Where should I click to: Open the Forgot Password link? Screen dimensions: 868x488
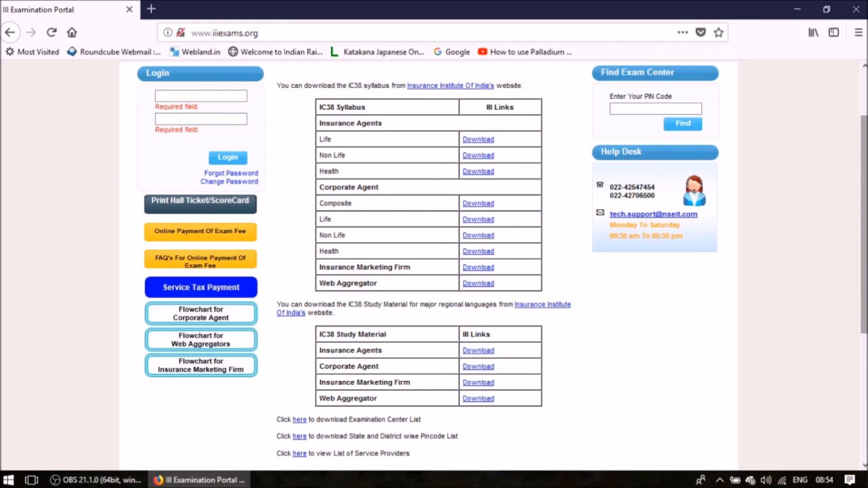point(231,173)
